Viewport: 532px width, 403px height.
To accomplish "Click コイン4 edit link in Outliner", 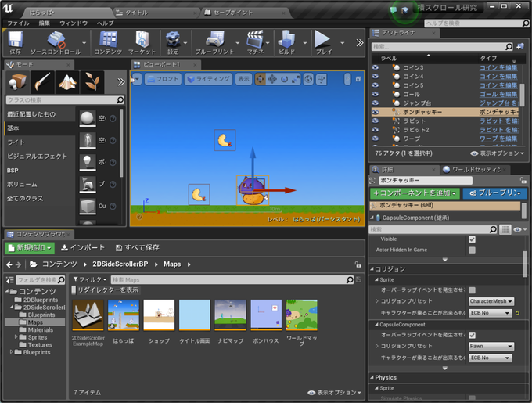I will [x=498, y=77].
